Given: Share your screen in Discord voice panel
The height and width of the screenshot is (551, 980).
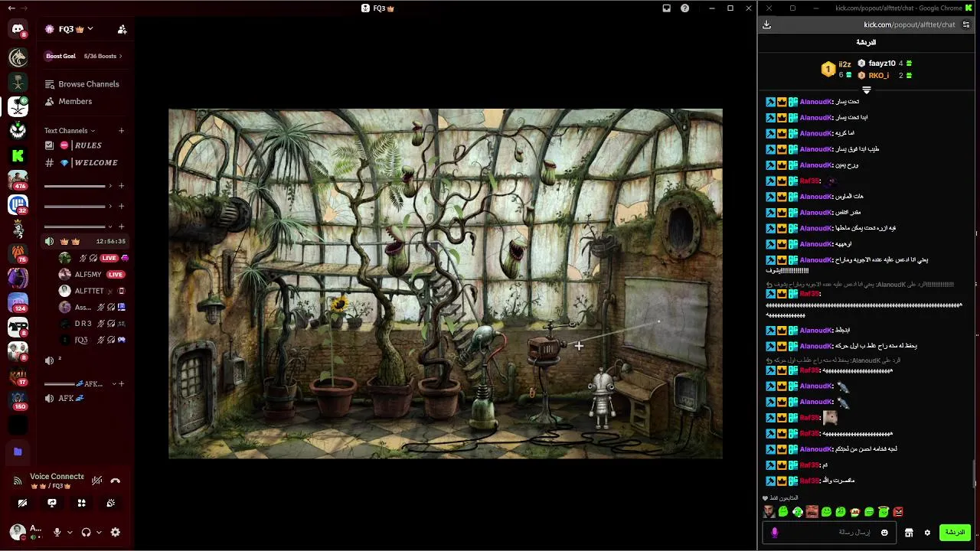Looking at the screenshot, I should click(x=52, y=503).
